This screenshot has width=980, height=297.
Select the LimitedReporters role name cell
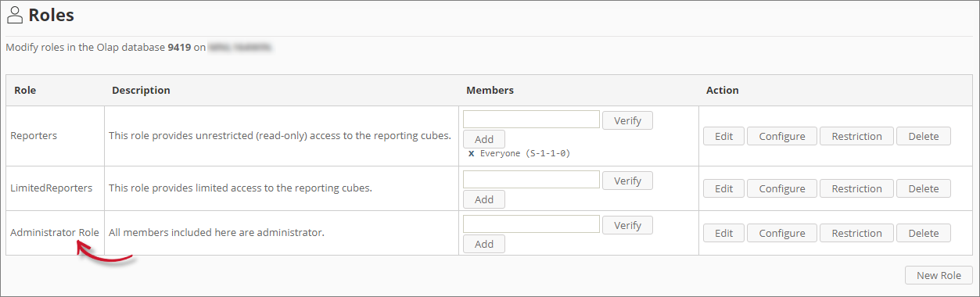55,188
